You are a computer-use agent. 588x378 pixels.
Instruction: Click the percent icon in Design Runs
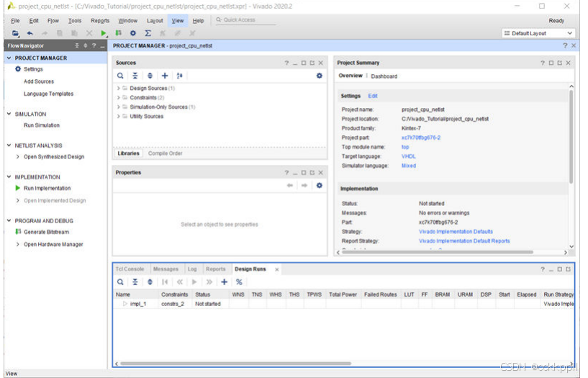click(x=239, y=282)
